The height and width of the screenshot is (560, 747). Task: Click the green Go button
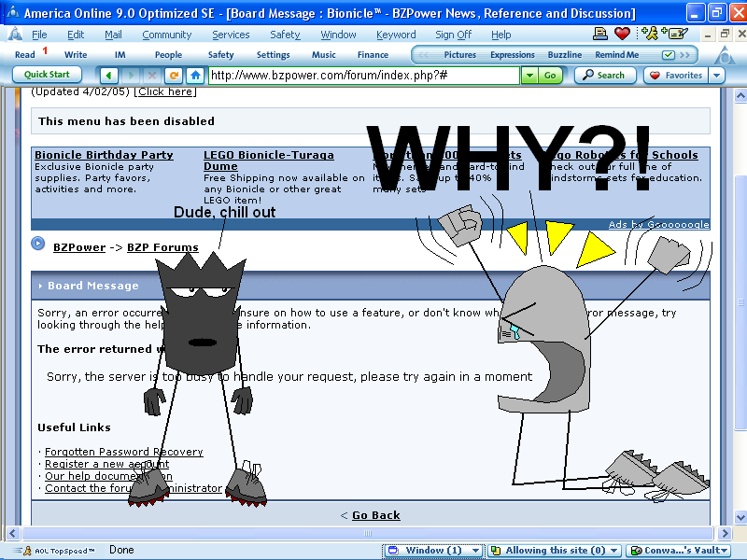click(550, 76)
